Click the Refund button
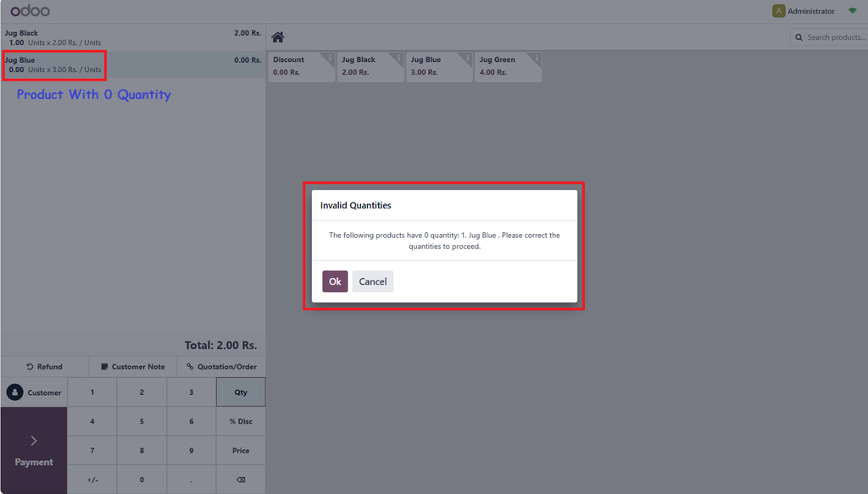 click(x=45, y=366)
